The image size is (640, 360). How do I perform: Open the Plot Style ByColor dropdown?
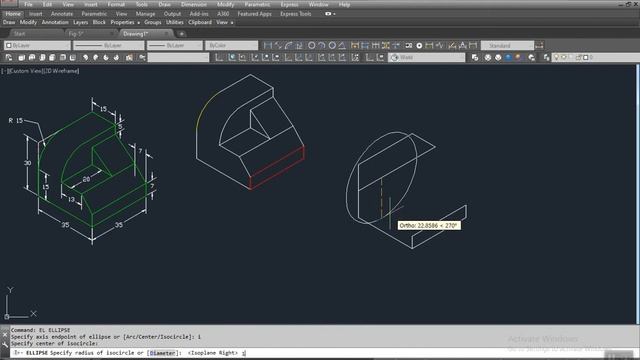(231, 45)
